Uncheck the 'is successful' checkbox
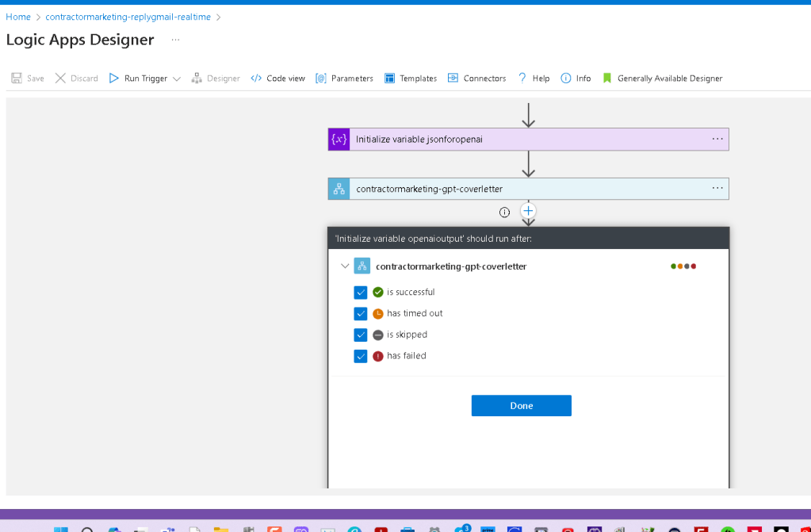The width and height of the screenshot is (811, 532). pyautogui.click(x=361, y=293)
